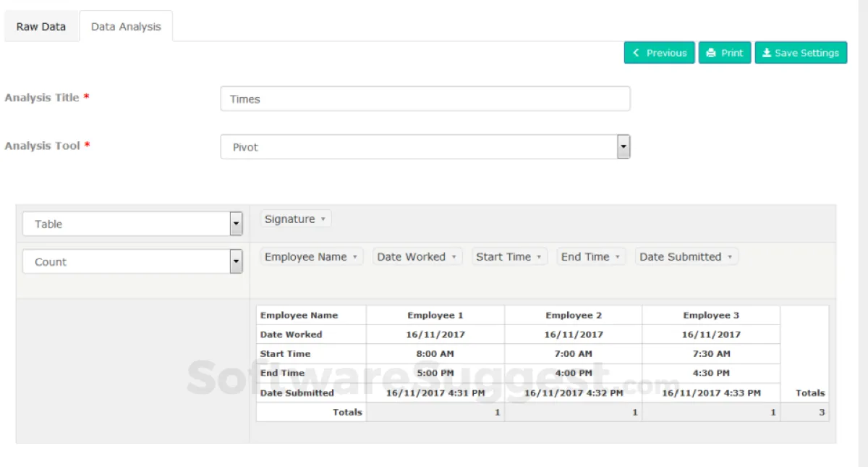
Task: Click the printer icon on Print button
Action: point(711,53)
